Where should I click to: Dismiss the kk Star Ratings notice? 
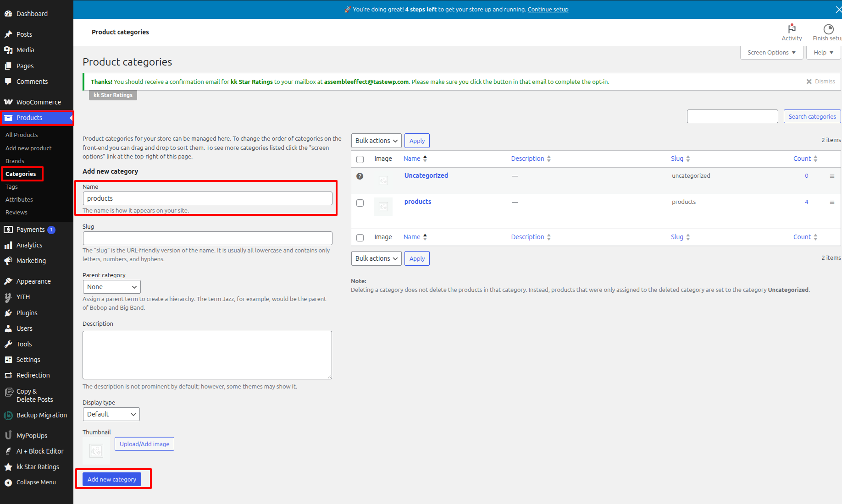click(820, 82)
